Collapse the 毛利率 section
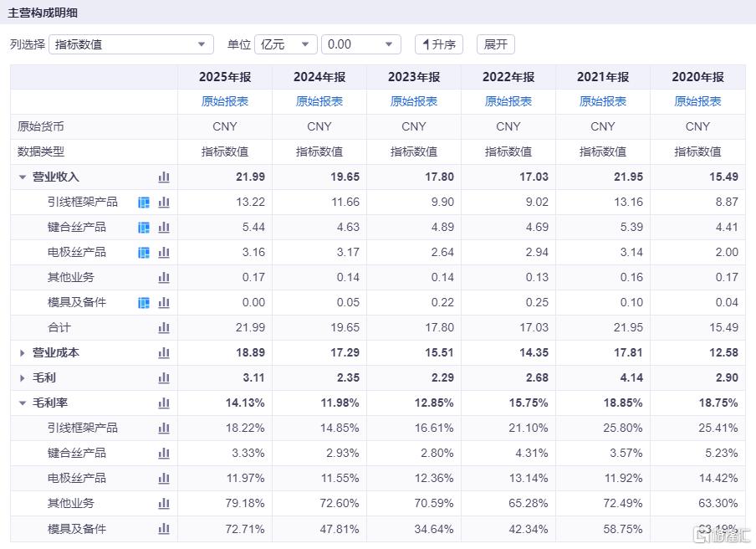Image resolution: width=756 pixels, height=549 pixels. [x=23, y=403]
